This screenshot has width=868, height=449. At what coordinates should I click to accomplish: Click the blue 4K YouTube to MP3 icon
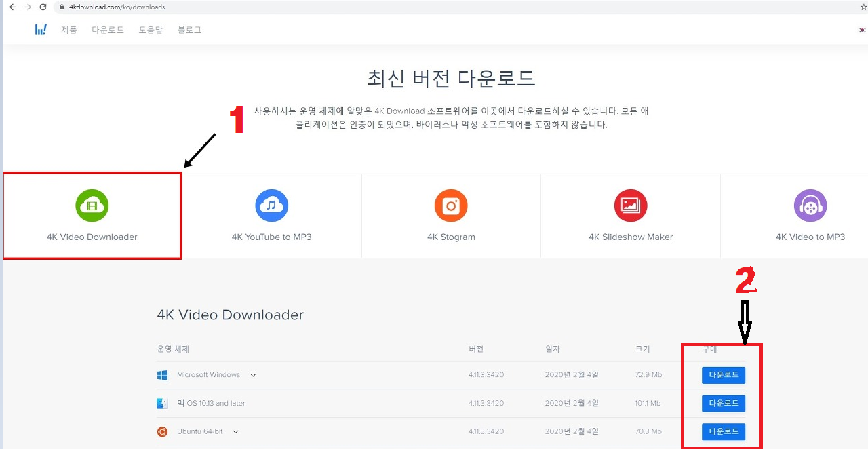coord(271,205)
